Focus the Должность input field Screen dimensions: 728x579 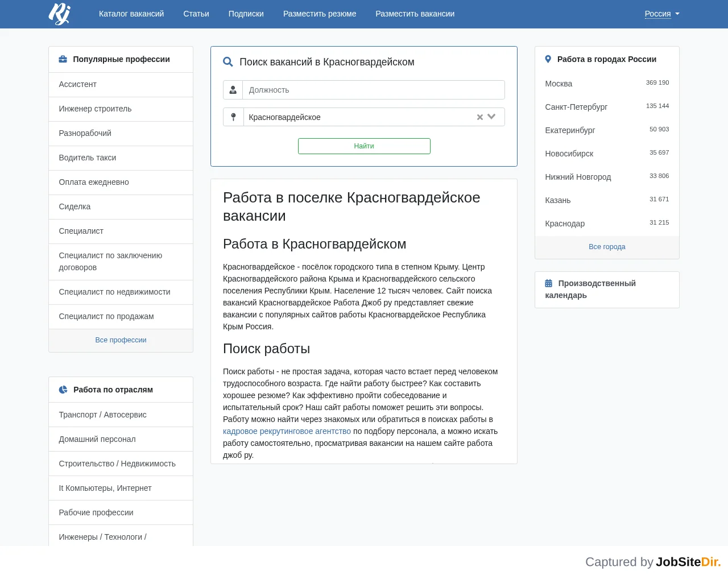[374, 90]
